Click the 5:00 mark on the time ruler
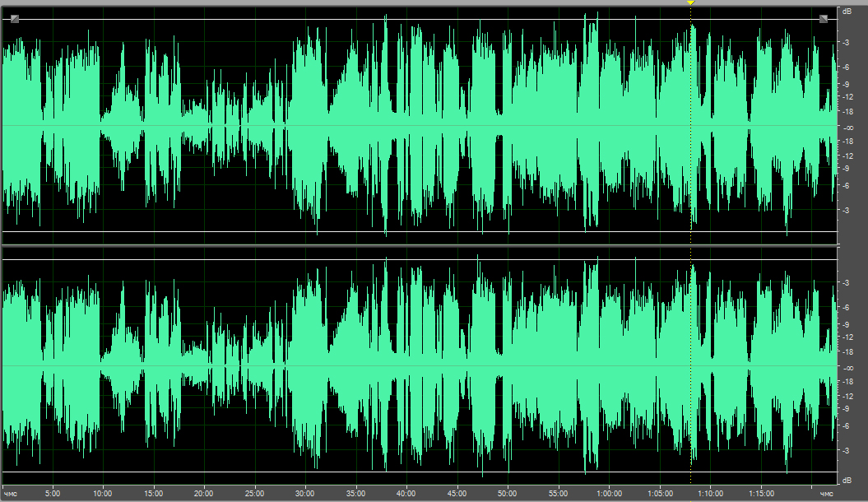868x502 pixels. click(53, 493)
